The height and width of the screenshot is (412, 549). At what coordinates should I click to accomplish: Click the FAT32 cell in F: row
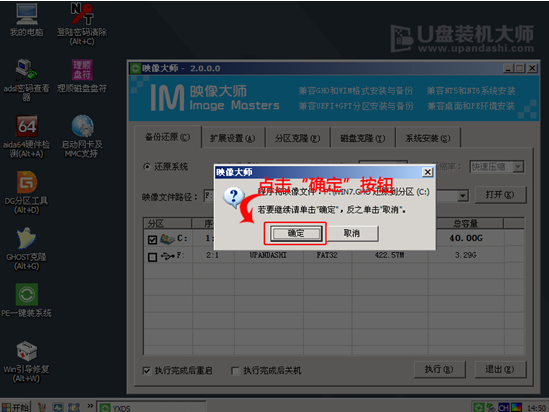pyautogui.click(x=327, y=255)
